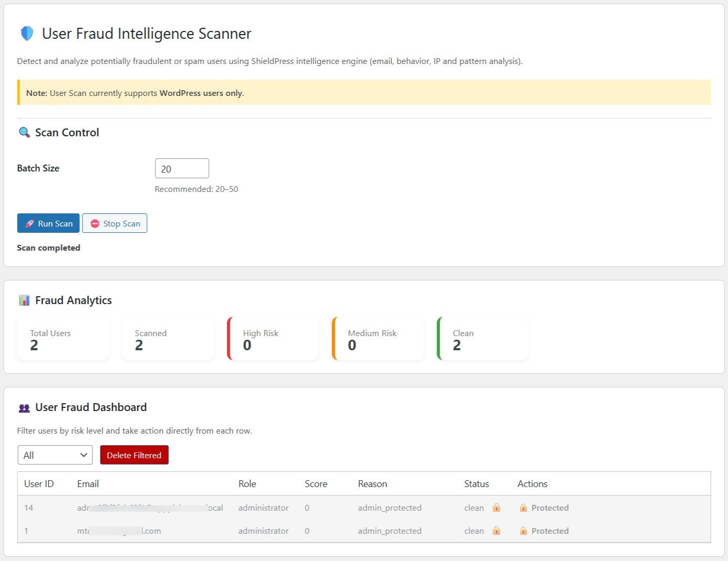Click the Protected lock icon for user ID 1
This screenshot has width=728, height=561.
pyautogui.click(x=523, y=531)
